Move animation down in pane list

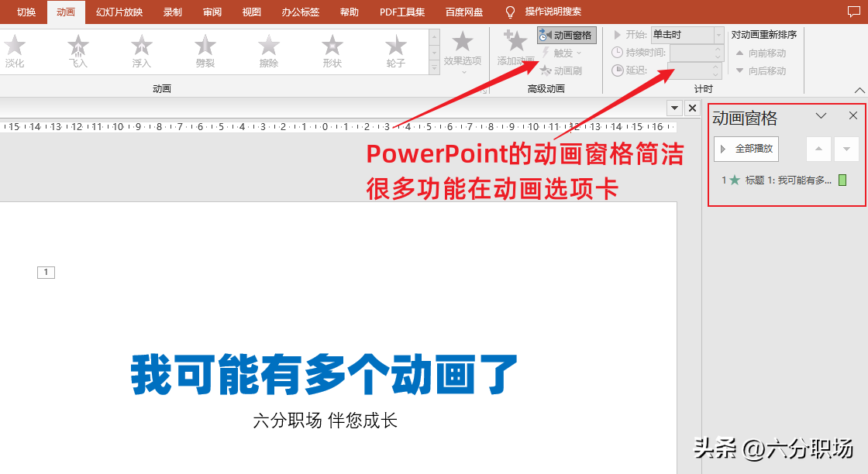click(846, 149)
